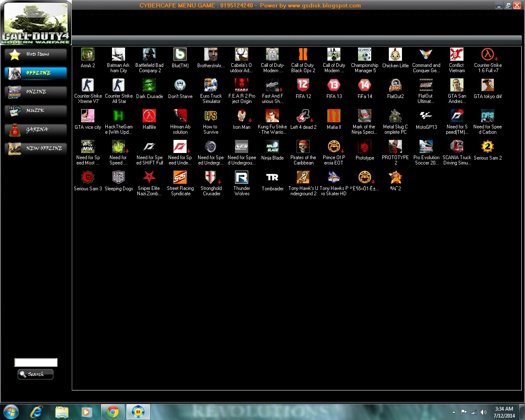525x420 pixels.
Task: Click the volume speaker tray icon
Action: (484, 412)
